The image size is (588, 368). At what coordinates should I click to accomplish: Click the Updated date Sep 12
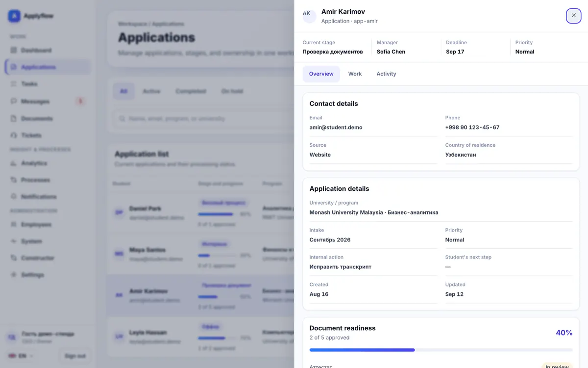point(454,294)
